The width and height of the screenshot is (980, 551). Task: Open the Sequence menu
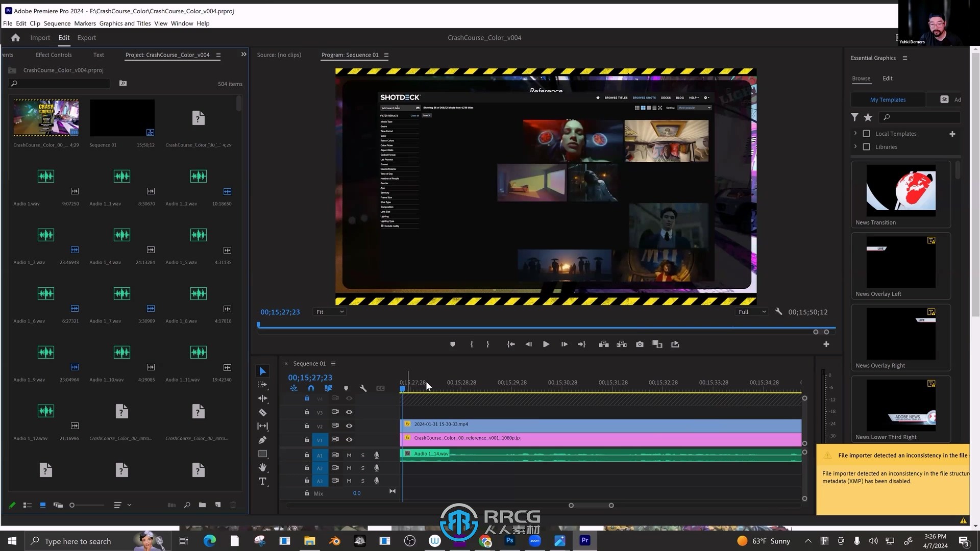click(57, 23)
